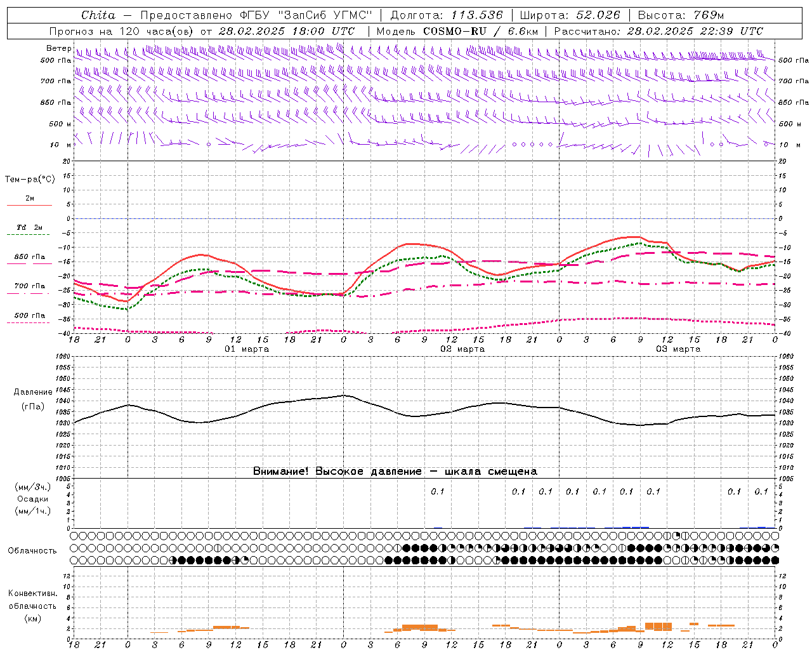The height and width of the screenshot is (650, 812).
Task: Select the latitude value "Широта: 52.026"
Action: pyautogui.click(x=570, y=15)
